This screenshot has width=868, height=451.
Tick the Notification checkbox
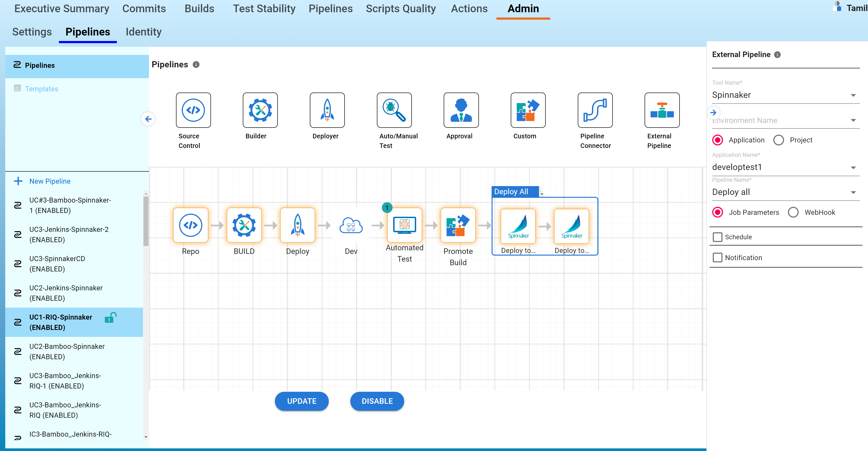(x=717, y=258)
